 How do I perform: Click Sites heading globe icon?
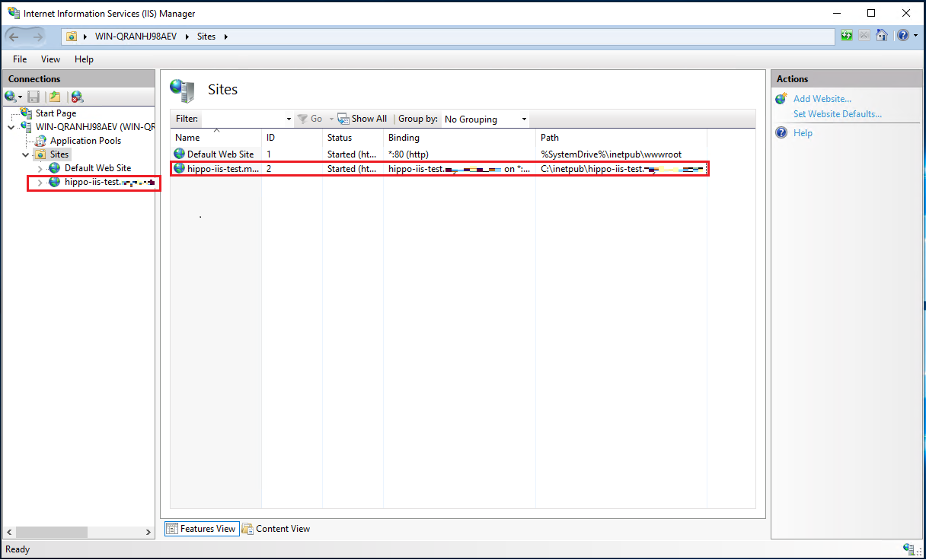(182, 91)
